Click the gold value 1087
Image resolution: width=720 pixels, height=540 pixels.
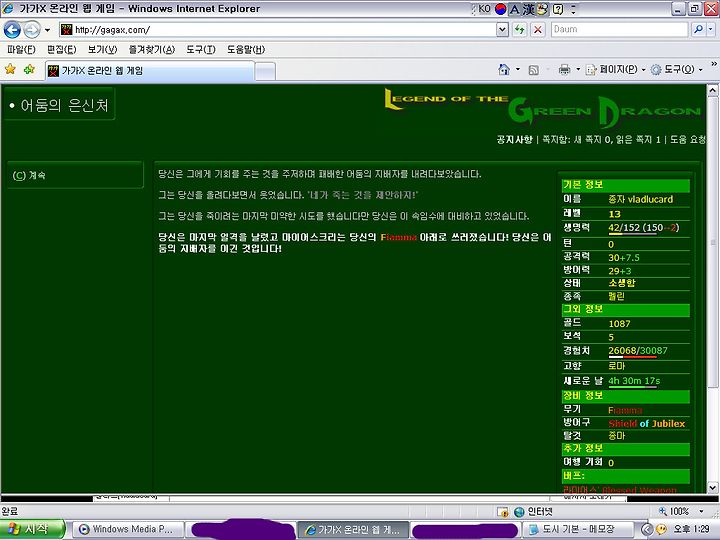coord(619,324)
